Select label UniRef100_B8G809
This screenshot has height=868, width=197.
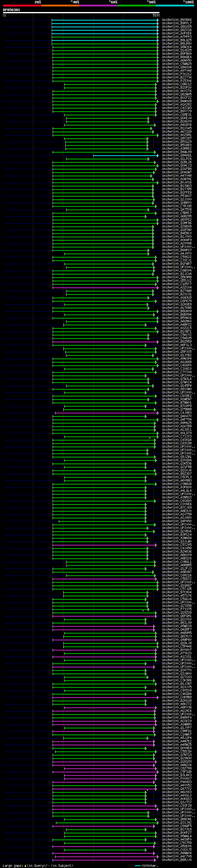pyautogui.click(x=177, y=311)
